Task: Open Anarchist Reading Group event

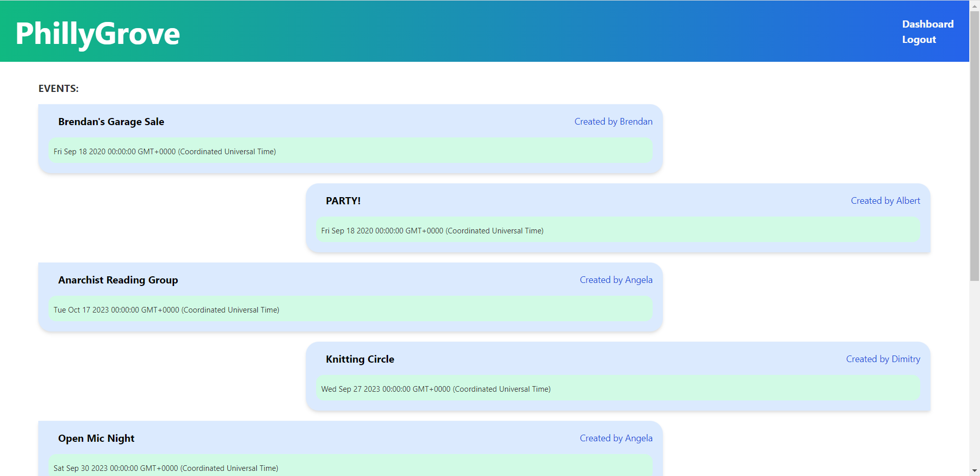Action: pos(118,280)
